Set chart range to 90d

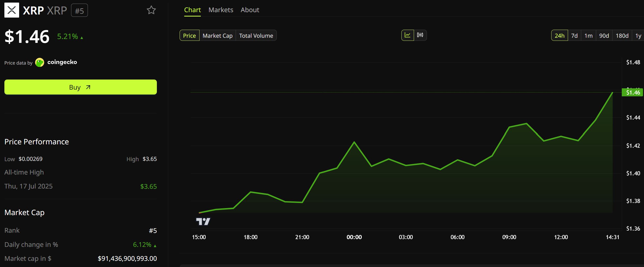(604, 35)
